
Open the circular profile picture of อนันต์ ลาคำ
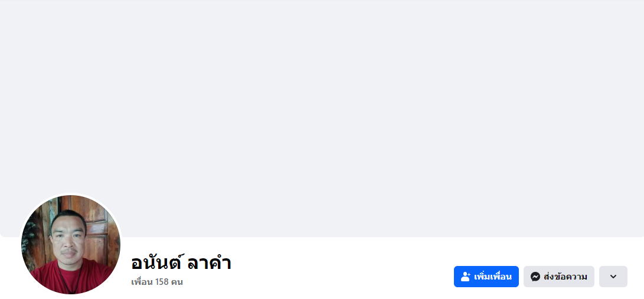point(71,245)
